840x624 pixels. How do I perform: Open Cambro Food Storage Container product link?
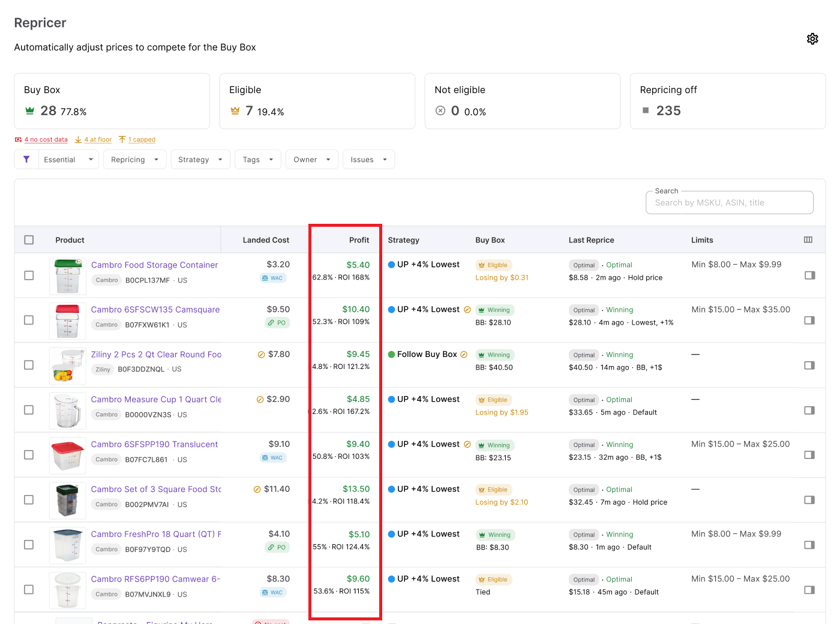tap(155, 265)
